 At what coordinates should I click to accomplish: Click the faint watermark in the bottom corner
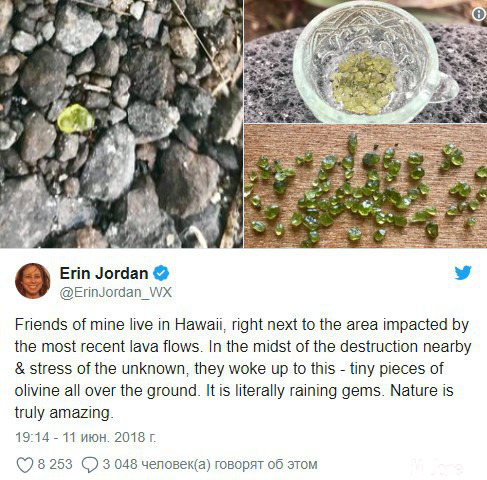[437, 466]
